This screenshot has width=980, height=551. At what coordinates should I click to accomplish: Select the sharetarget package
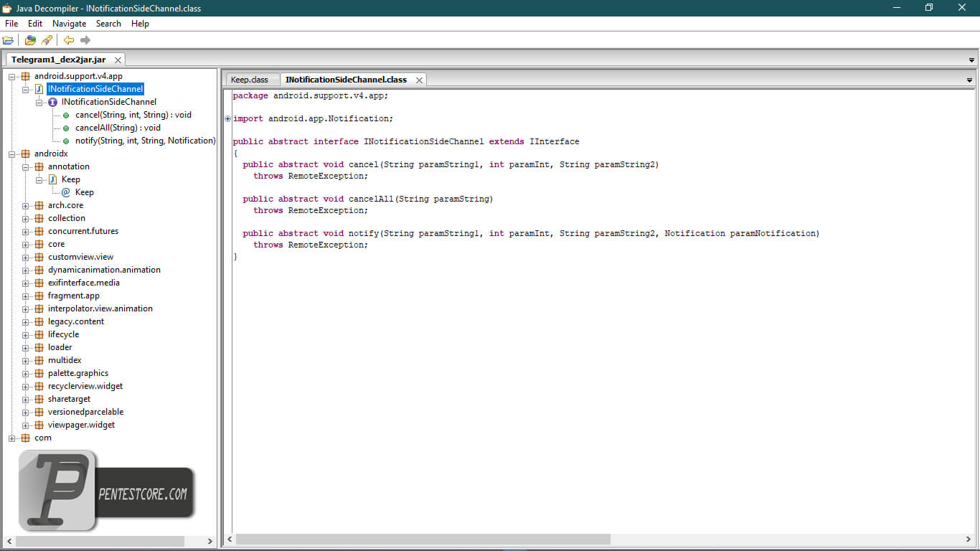tap(69, 399)
